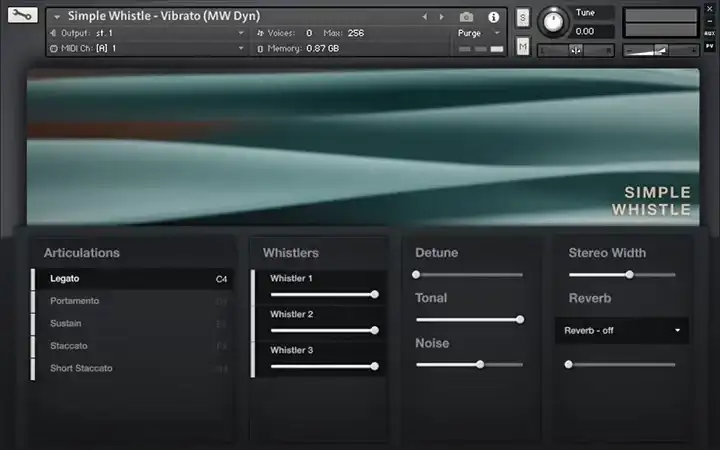Click the output volume slider

pos(660,51)
